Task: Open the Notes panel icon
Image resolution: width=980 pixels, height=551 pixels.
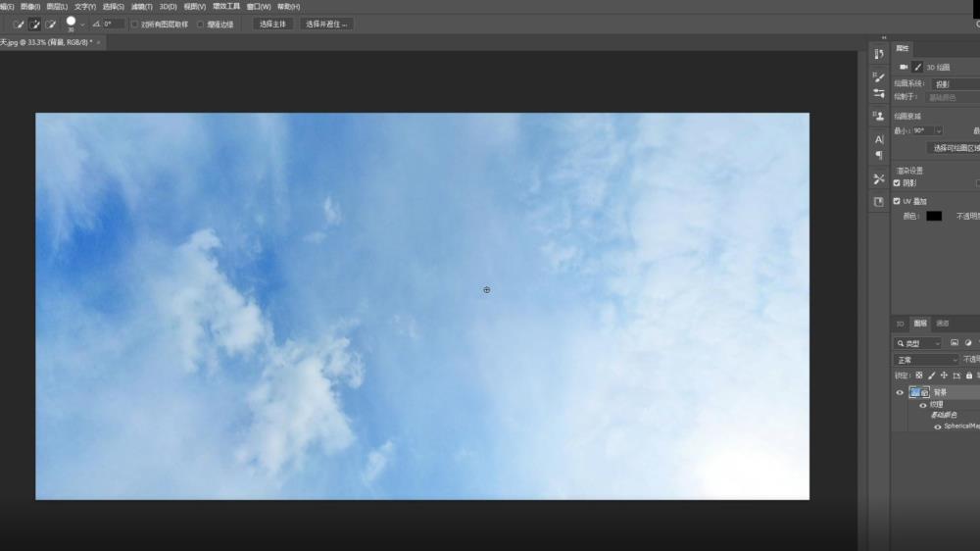Action: point(879,201)
